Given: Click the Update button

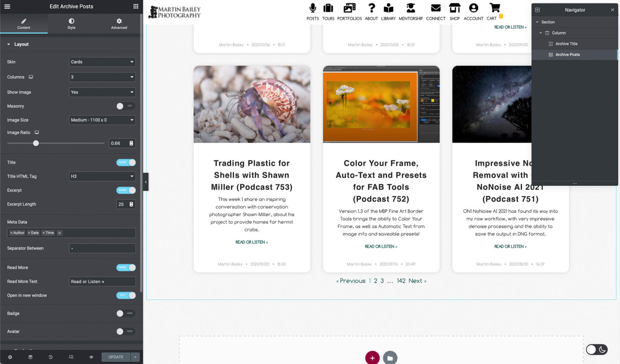Looking at the screenshot, I should click(116, 357).
